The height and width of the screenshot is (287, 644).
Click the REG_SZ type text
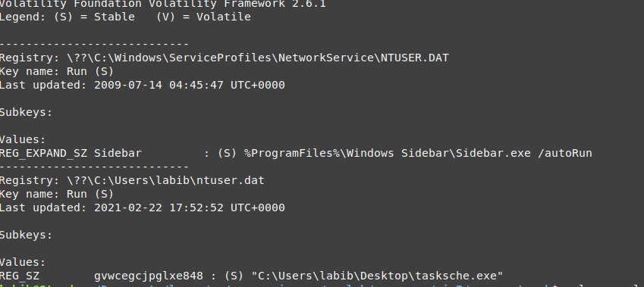click(20, 276)
